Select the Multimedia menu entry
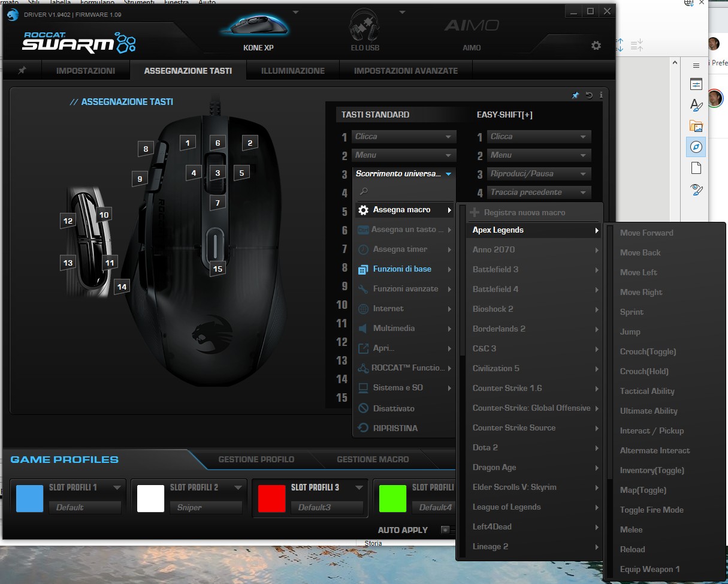Viewport: 728px width, 584px height. 404,329
